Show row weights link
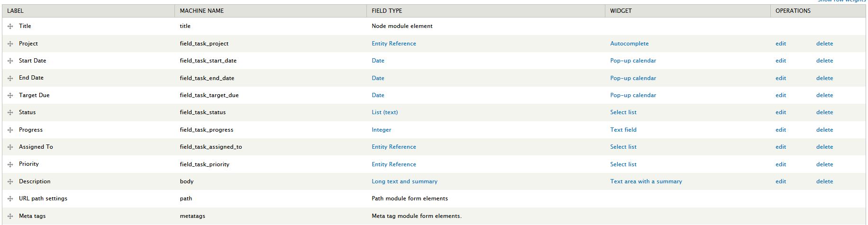 [842, 1]
